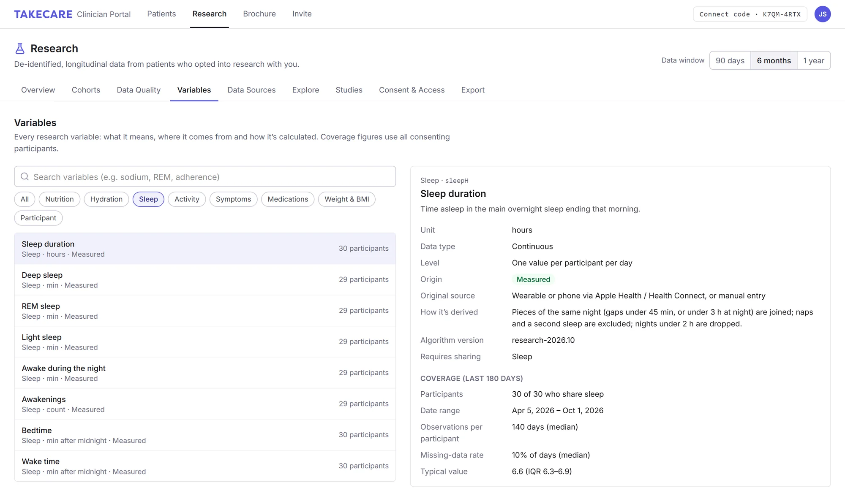This screenshot has height=504, width=845.
Task: Click the TAKECARE logo
Action: point(43,14)
